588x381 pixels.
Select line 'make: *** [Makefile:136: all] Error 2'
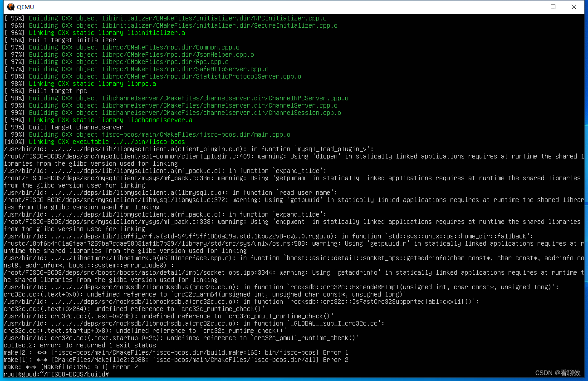pos(71,367)
